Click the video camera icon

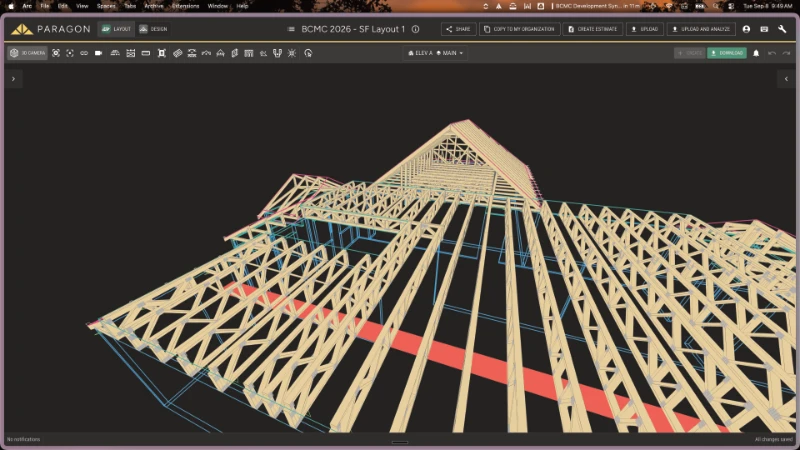click(x=98, y=53)
